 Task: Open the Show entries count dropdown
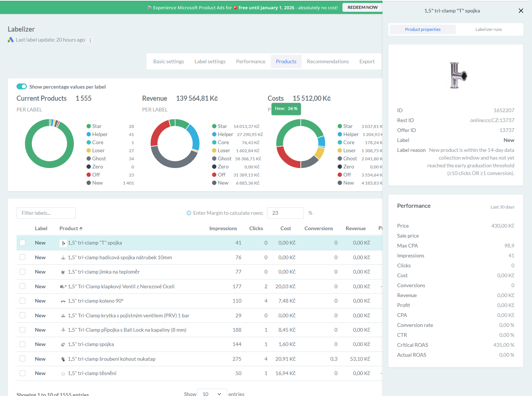(212, 394)
